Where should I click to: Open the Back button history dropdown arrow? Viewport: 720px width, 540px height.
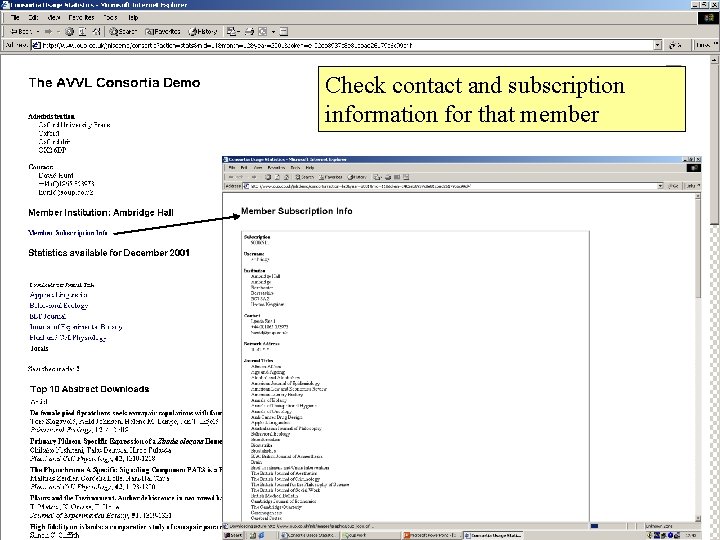[38, 31]
